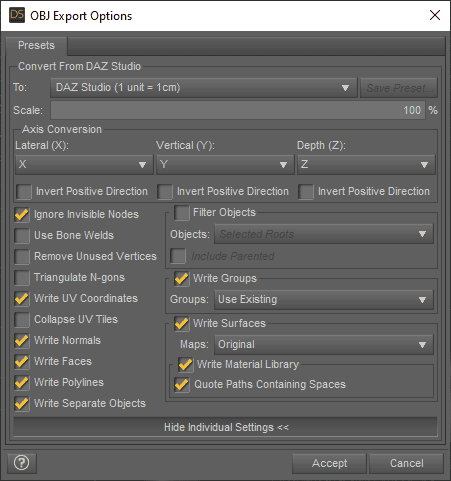Close the OBJ Export Options dialog
Viewport: 451px width, 481px height.
(435, 15)
